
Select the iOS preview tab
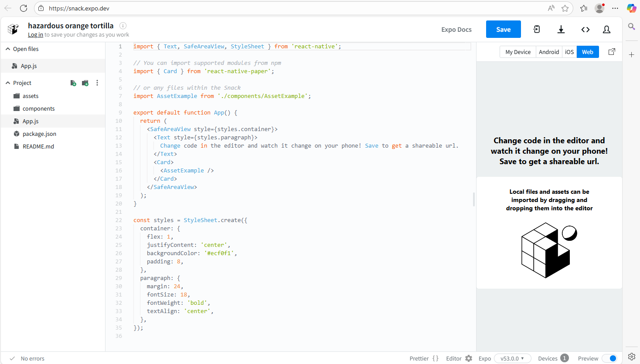tap(569, 52)
